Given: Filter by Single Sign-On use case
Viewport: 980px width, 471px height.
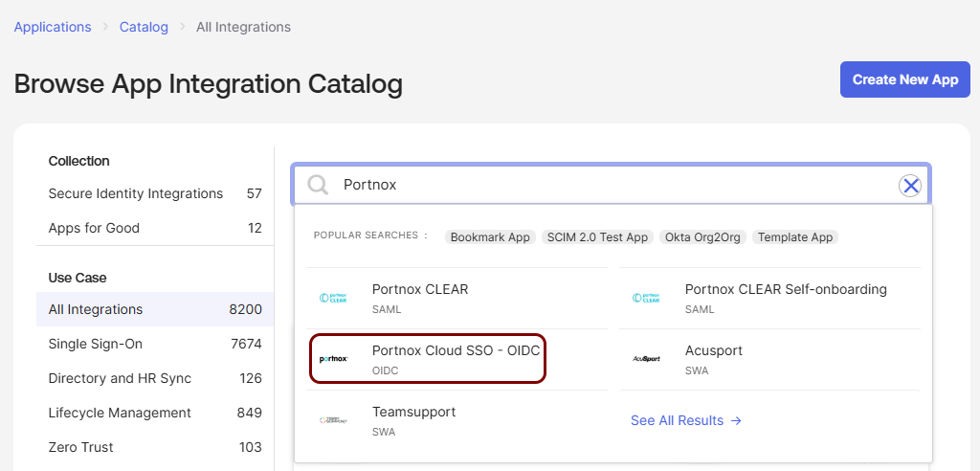Looking at the screenshot, I should tap(96, 344).
